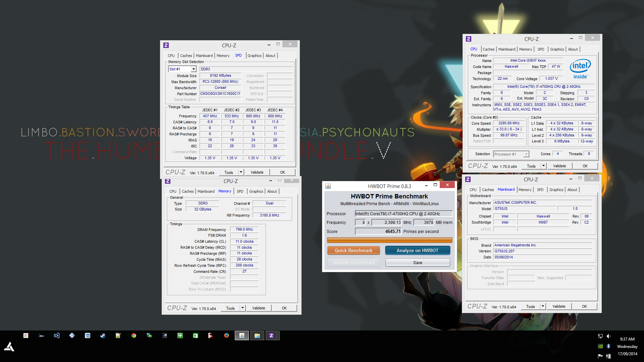Click Analyze on HWBOT
Viewport: 644px width, 362px height.
click(417, 250)
